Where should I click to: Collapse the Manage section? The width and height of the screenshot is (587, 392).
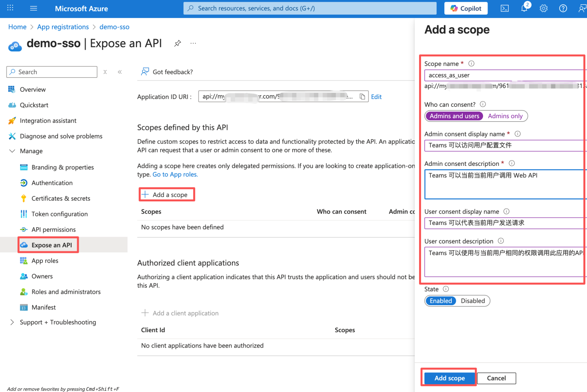[12, 151]
